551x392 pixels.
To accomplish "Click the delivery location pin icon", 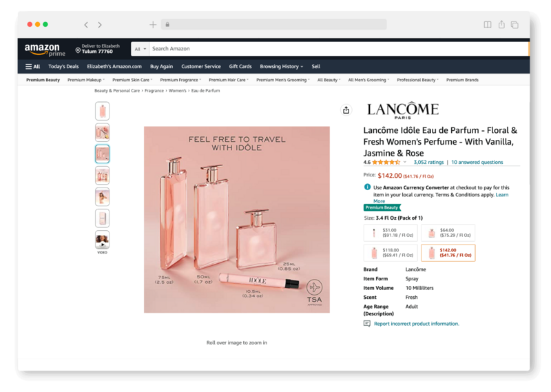I will (x=78, y=50).
